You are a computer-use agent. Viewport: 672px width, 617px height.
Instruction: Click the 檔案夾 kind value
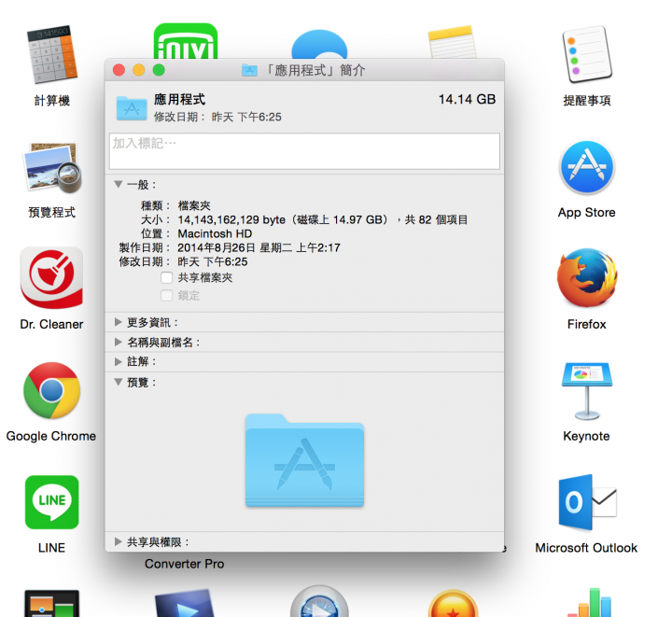click(194, 205)
